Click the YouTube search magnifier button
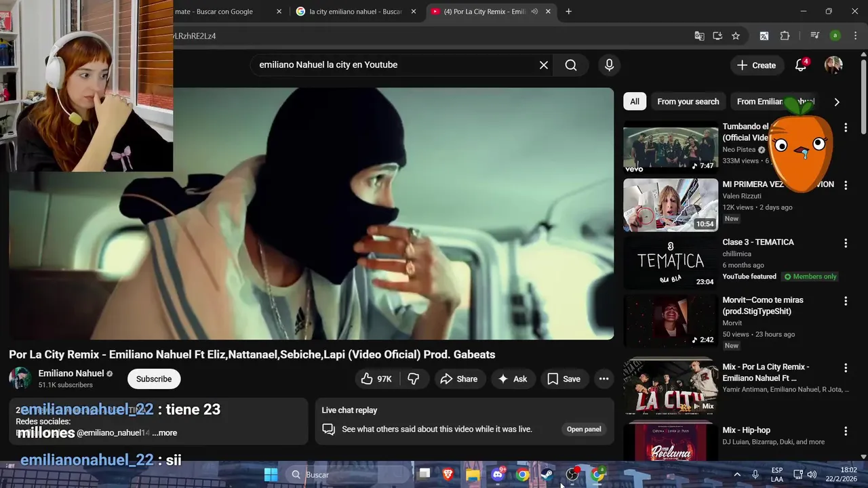This screenshot has width=868, height=488. click(571, 65)
